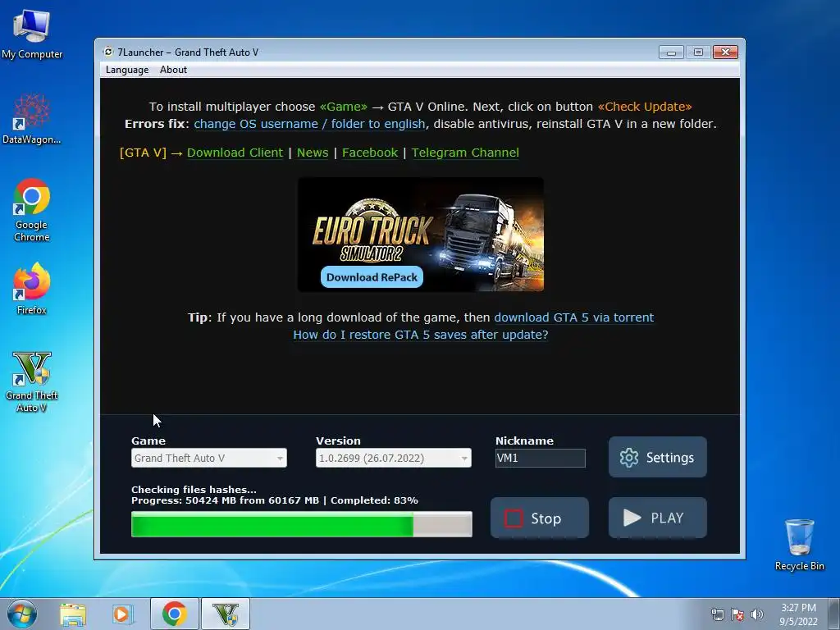Close the 7Launcher window
Viewport: 840px width, 630px height.
click(725, 52)
